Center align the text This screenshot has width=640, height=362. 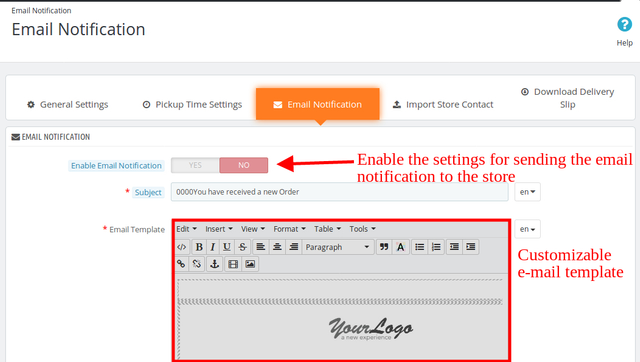coord(277,247)
